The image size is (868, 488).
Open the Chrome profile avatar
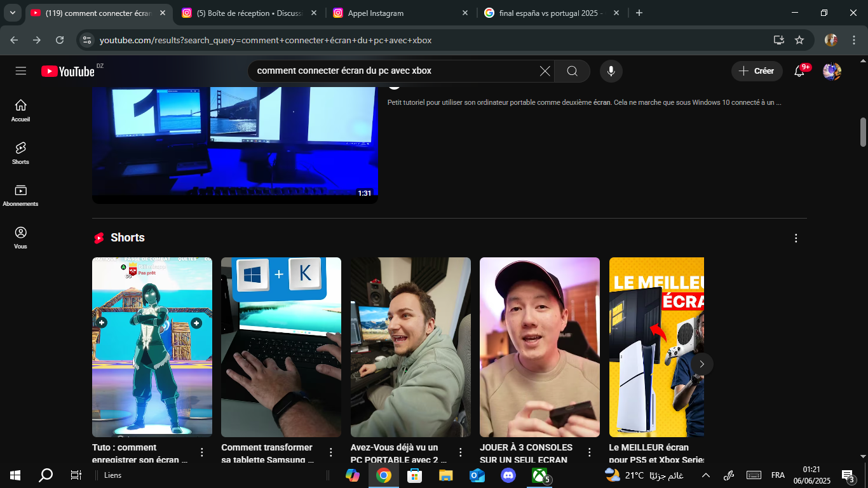click(x=831, y=40)
